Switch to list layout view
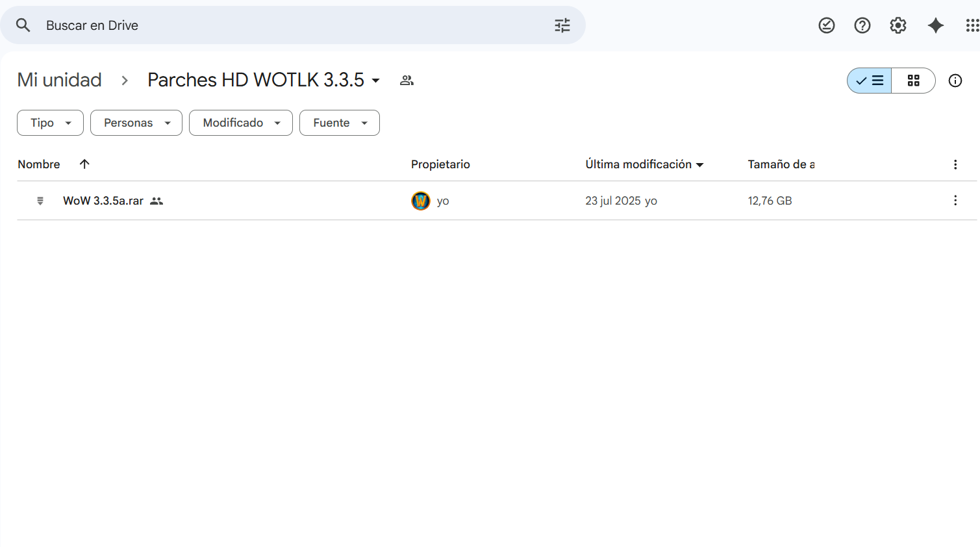980x547 pixels. [870, 81]
